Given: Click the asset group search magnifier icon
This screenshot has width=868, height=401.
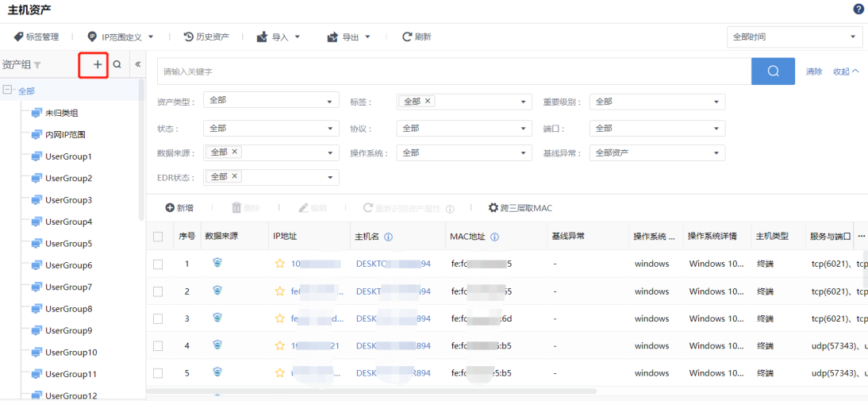Looking at the screenshot, I should (x=117, y=65).
